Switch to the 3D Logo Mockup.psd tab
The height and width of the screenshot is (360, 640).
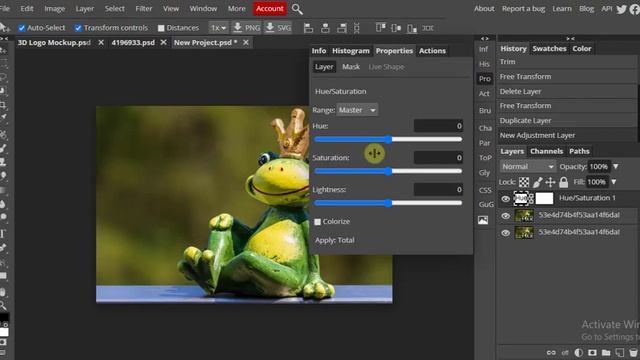click(54, 42)
